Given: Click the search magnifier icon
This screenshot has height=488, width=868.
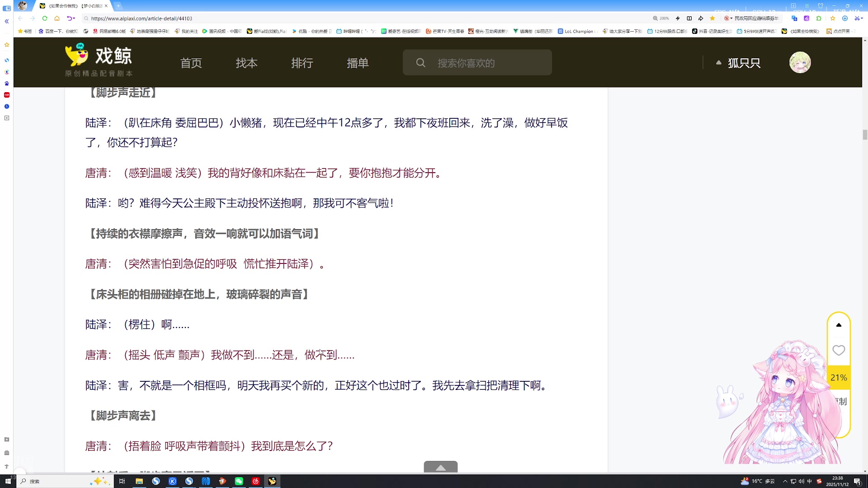Looking at the screenshot, I should click(421, 62).
